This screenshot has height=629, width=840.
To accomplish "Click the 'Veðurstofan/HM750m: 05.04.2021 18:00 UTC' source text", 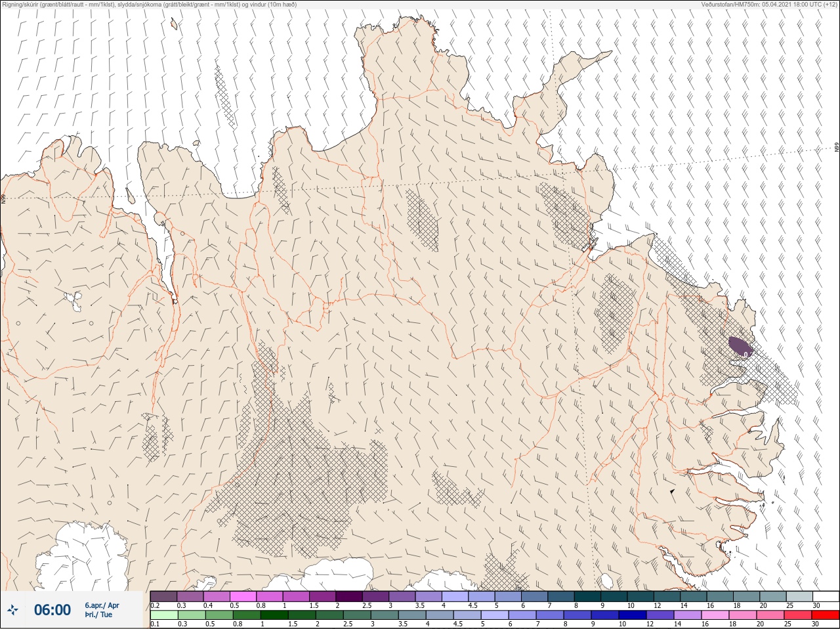I will pyautogui.click(x=761, y=5).
